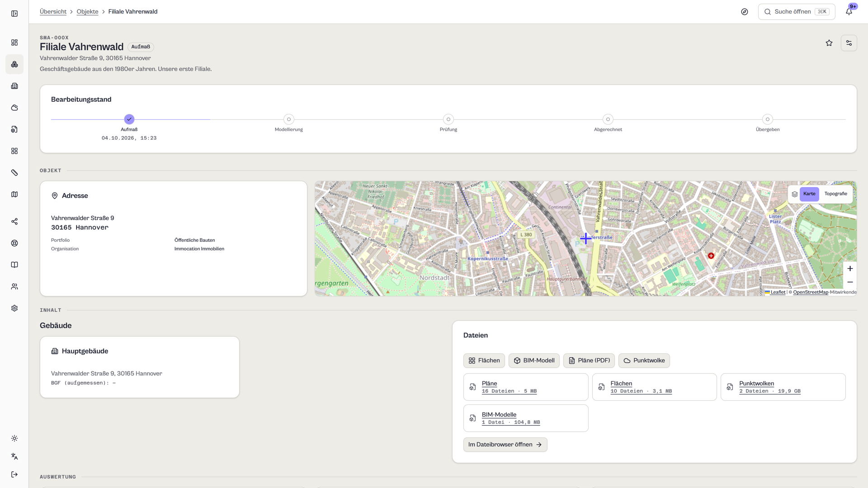Open the file search sidebar icon
The image size is (868, 488).
(x=14, y=129)
